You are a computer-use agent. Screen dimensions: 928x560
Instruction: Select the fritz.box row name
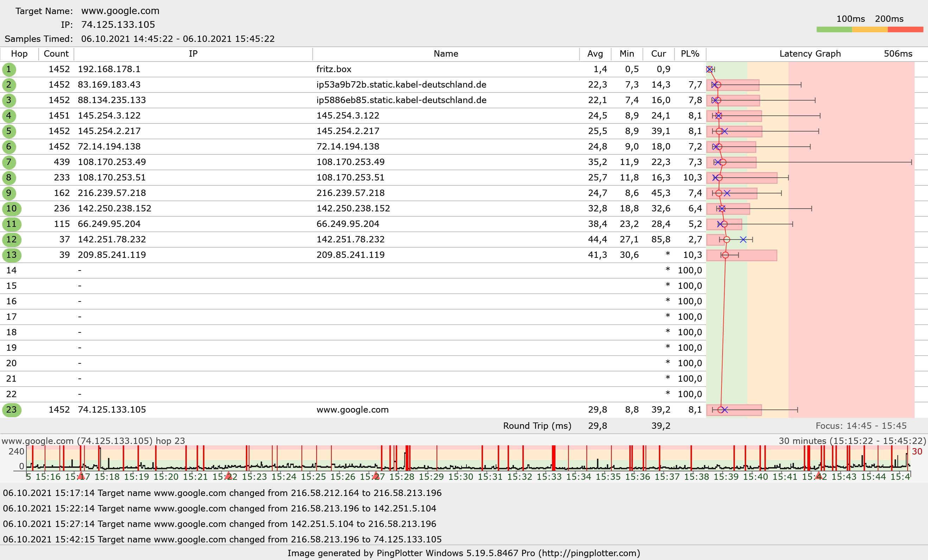coord(334,69)
